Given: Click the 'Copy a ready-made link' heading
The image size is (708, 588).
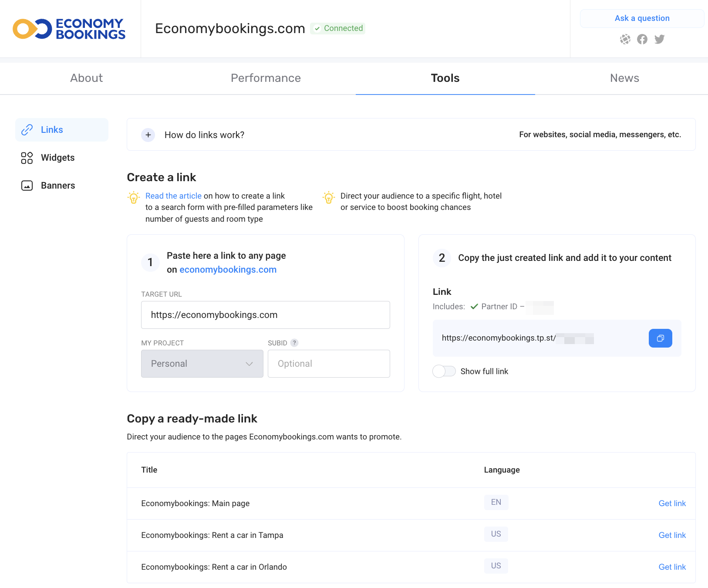Looking at the screenshot, I should (192, 419).
